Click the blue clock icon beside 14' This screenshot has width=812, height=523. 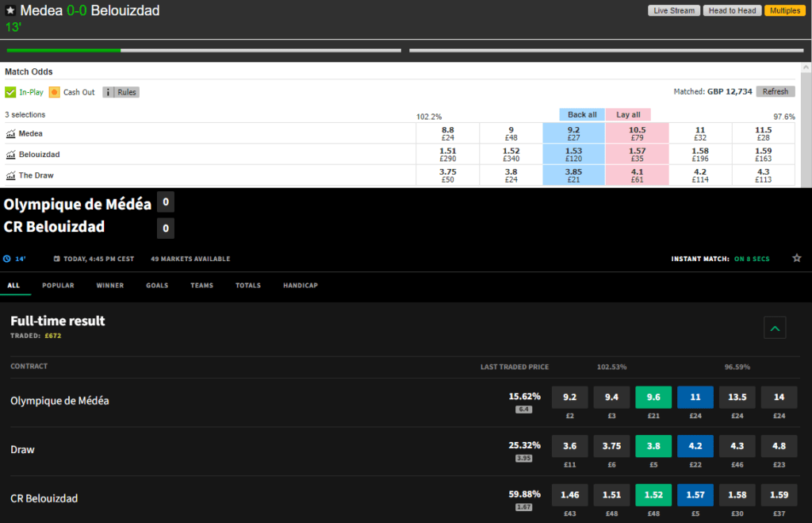coord(6,259)
